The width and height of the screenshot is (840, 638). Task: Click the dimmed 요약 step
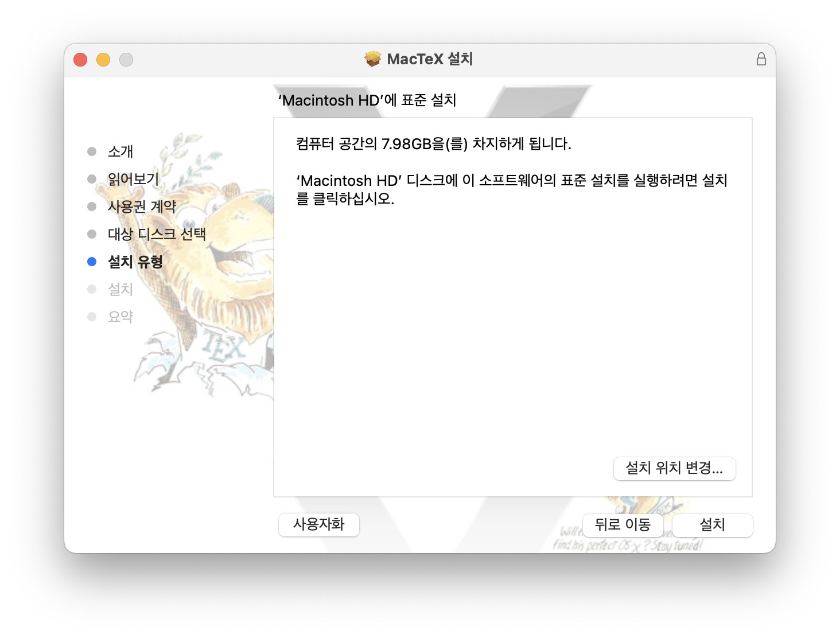[120, 317]
